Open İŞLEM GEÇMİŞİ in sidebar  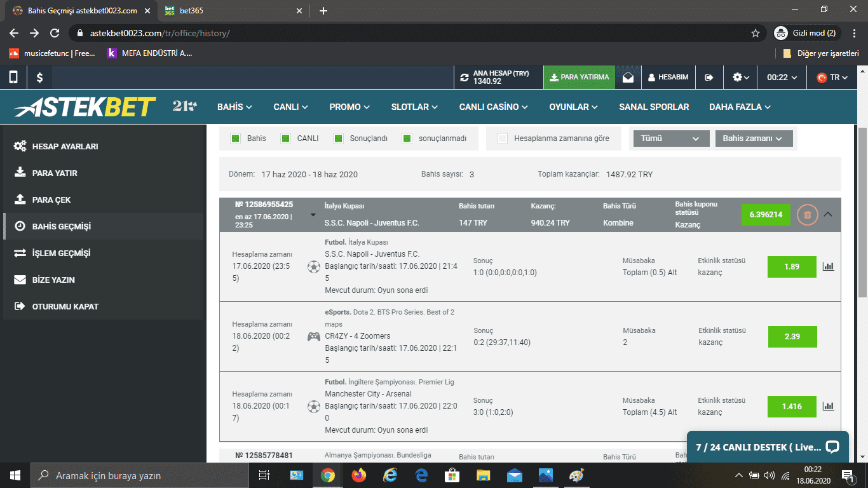point(104,253)
